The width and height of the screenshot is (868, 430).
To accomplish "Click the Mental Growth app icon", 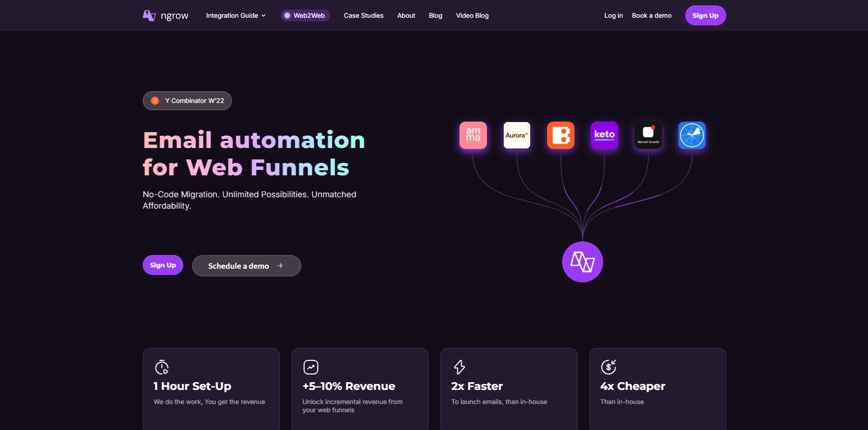I will 648,135.
